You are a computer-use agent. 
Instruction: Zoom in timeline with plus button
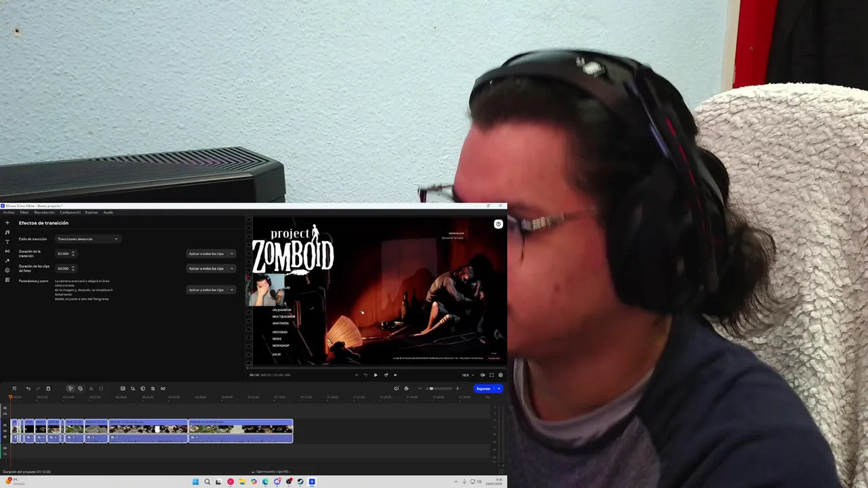coord(457,388)
